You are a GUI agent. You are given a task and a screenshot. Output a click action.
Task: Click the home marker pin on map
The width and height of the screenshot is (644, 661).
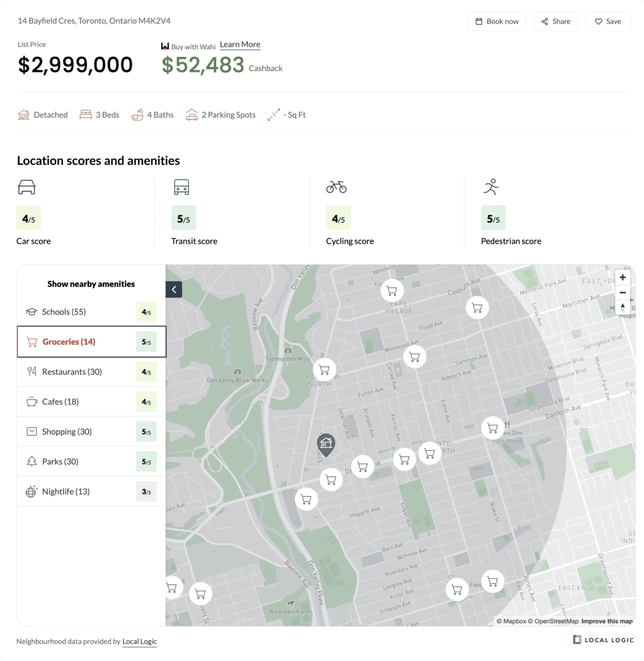pos(326,443)
